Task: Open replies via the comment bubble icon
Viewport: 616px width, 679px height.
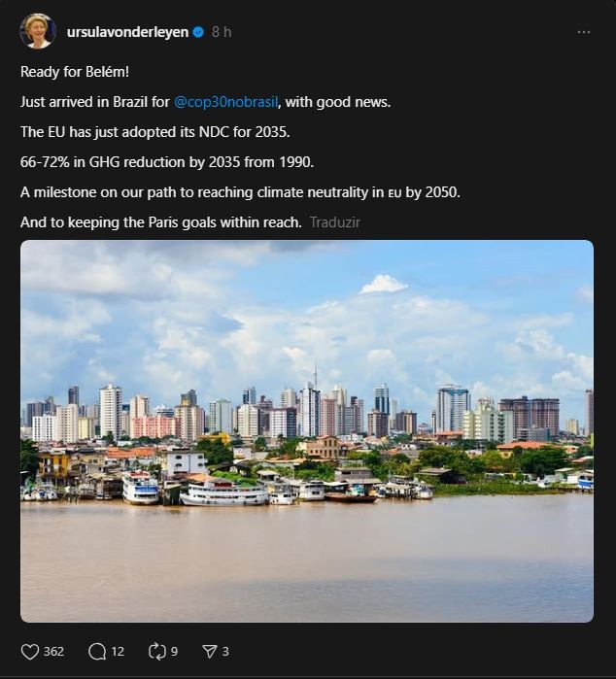Action: click(x=97, y=652)
